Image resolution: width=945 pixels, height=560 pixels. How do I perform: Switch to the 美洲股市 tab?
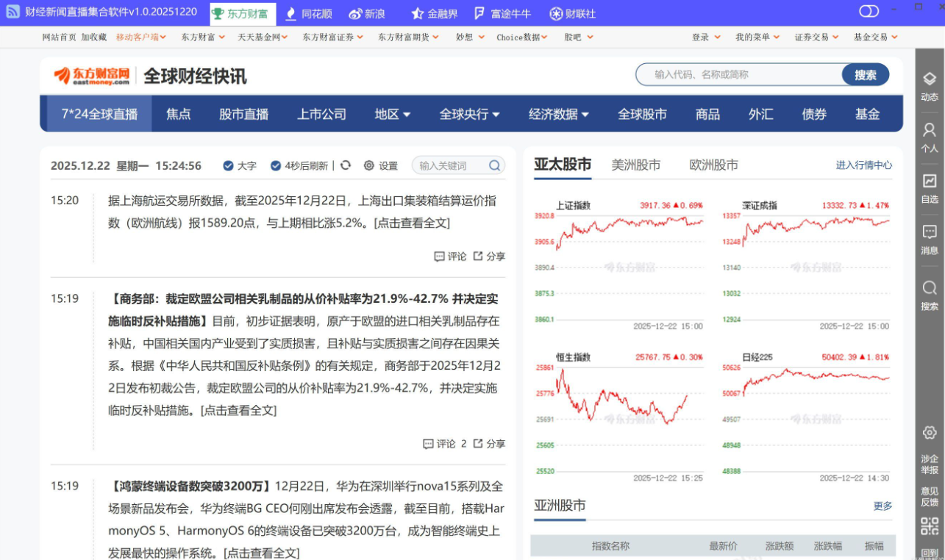635,165
